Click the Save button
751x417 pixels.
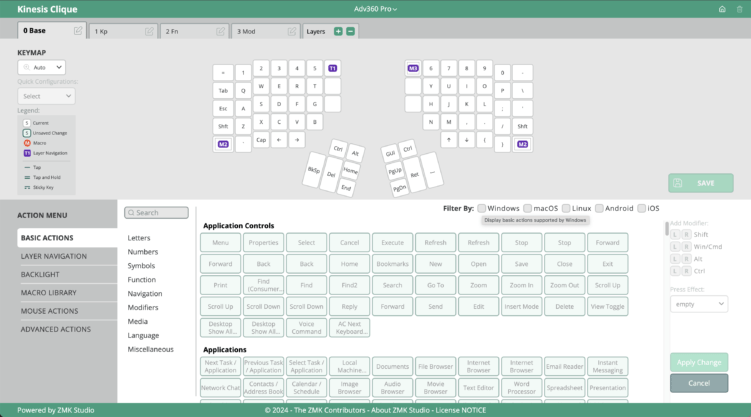701,183
